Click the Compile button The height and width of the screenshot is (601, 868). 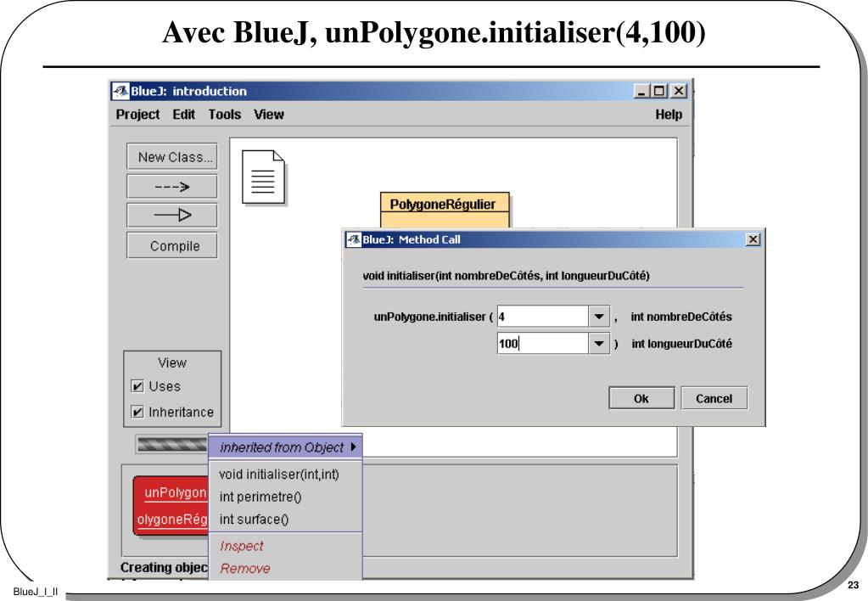point(171,245)
